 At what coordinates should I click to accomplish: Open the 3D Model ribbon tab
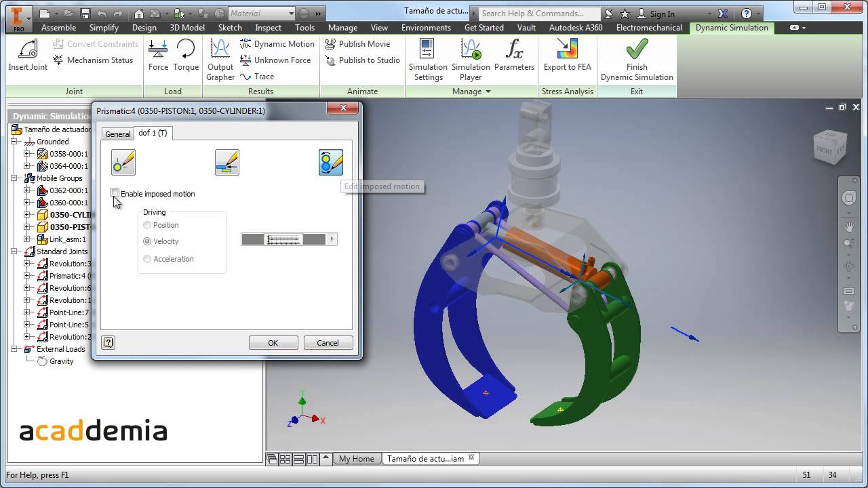(x=187, y=28)
